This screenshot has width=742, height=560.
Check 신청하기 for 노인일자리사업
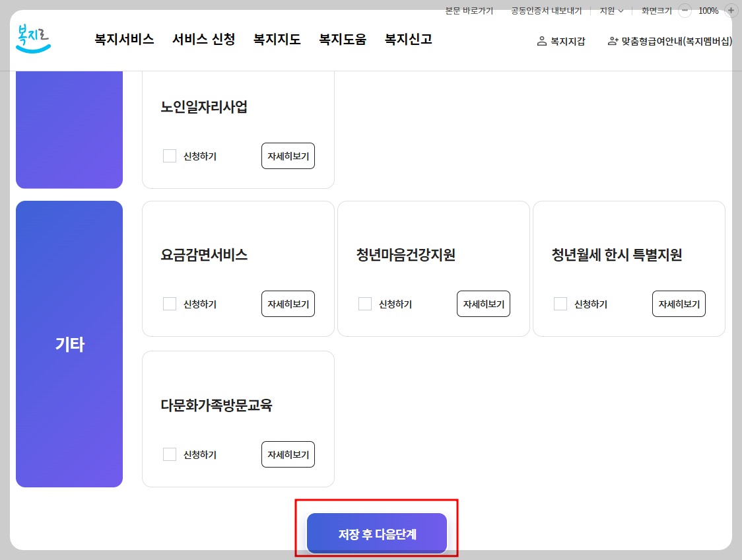[170, 155]
